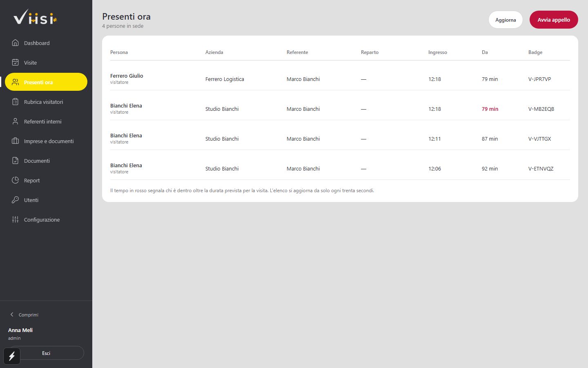Click the Azienda column header
The height and width of the screenshot is (368, 588).
[214, 52]
